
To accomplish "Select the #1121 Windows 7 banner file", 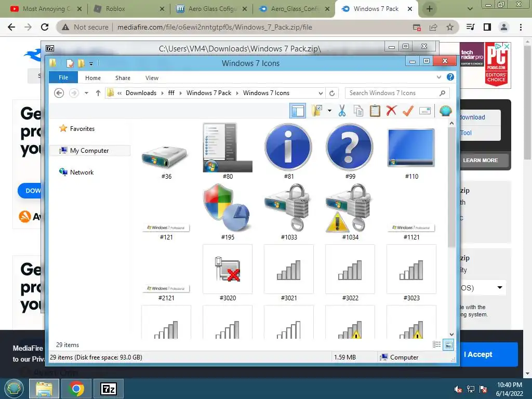I will pos(411,212).
